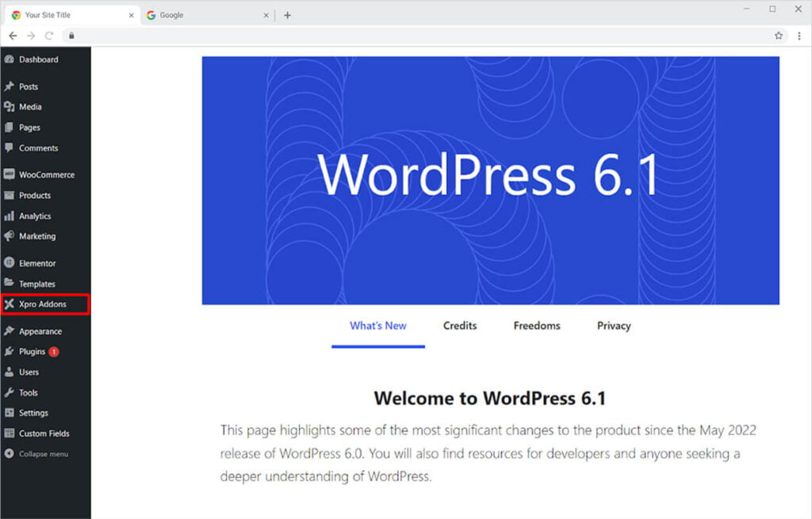Select the Privacy tab
This screenshot has height=519, width=812.
click(x=614, y=326)
